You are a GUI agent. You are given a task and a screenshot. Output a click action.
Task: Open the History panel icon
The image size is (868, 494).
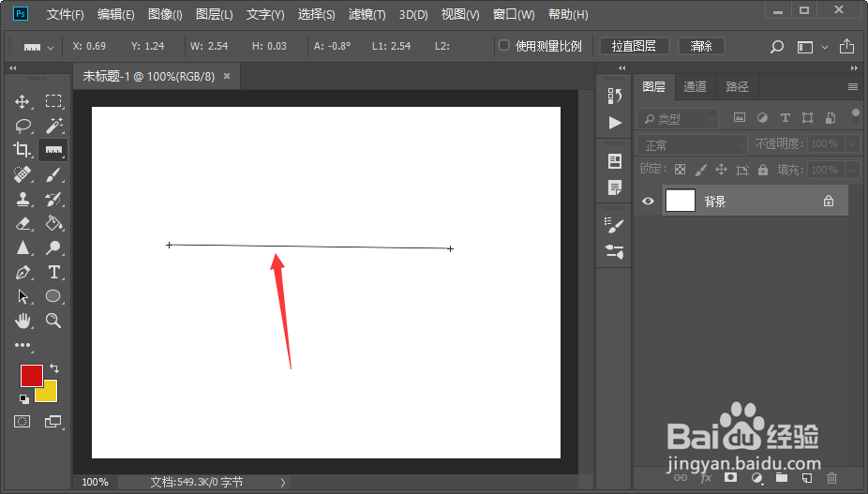pyautogui.click(x=615, y=96)
